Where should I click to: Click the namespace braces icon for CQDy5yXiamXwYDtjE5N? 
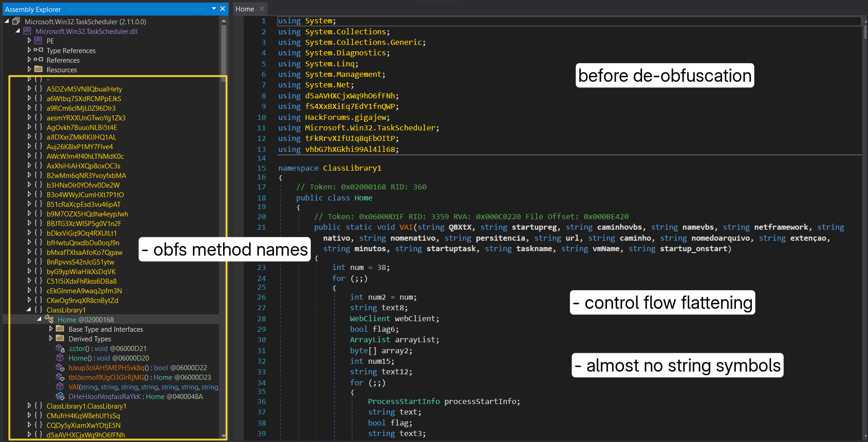pos(38,425)
